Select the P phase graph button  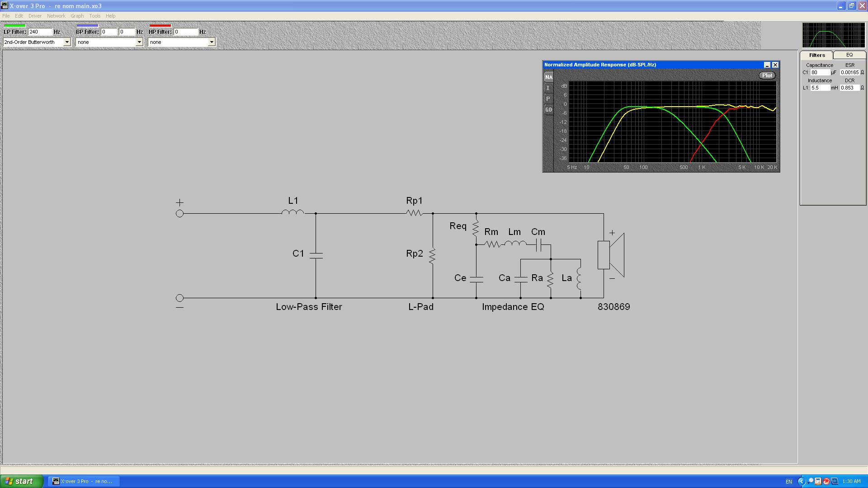(548, 99)
